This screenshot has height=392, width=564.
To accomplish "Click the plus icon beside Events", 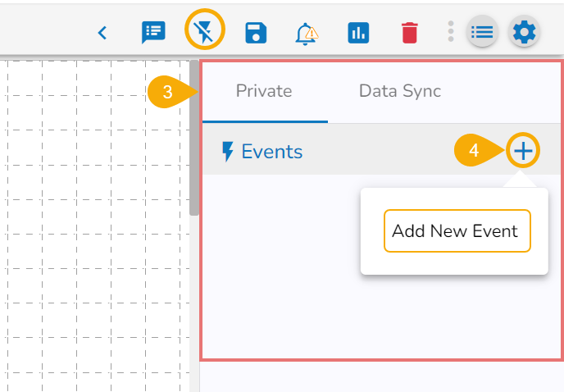I will (523, 150).
